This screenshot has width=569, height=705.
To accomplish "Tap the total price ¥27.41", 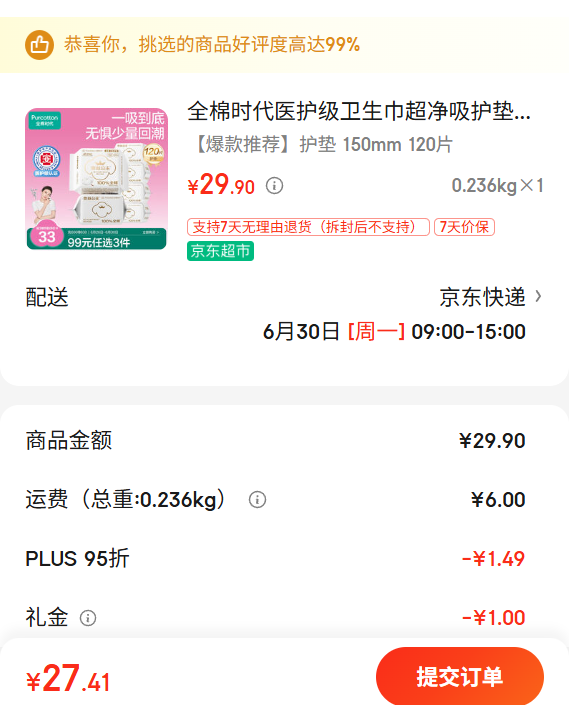I will coord(68,678).
